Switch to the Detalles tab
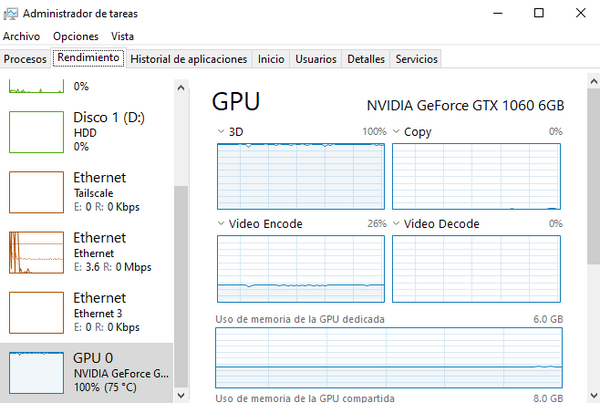 point(365,59)
